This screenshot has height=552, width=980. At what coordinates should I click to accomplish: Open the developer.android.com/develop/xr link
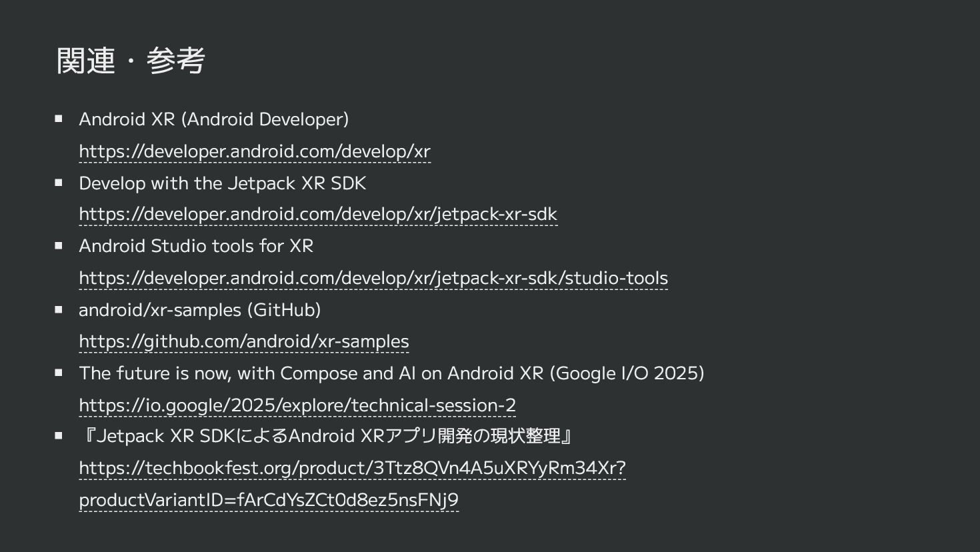point(255,151)
